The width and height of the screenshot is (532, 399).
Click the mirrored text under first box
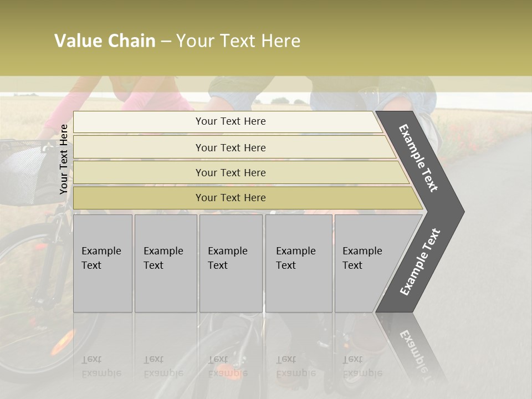tap(101, 366)
